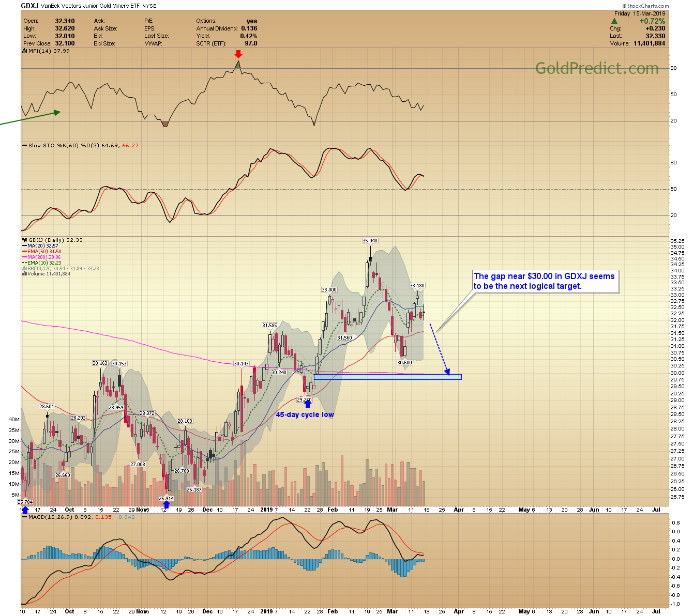Viewport: 693px width, 616px height.
Task: Click the 28.372 price label
Action: (x=147, y=413)
